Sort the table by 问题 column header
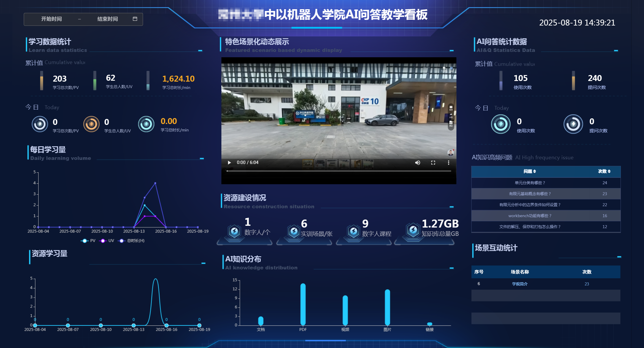Image resolution: width=644 pixels, height=348 pixels. [530, 171]
